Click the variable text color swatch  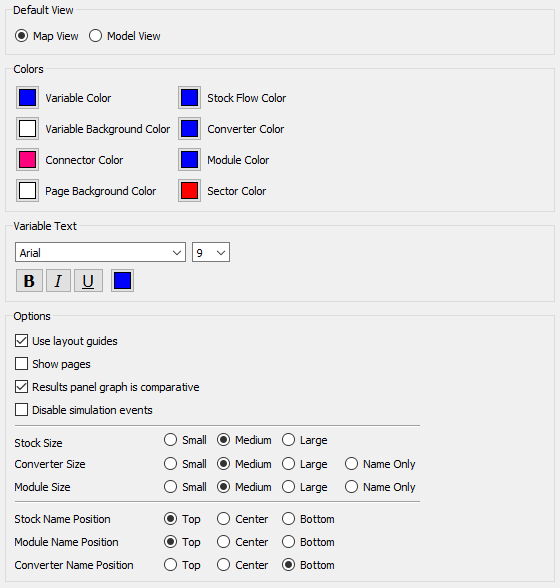click(122, 280)
